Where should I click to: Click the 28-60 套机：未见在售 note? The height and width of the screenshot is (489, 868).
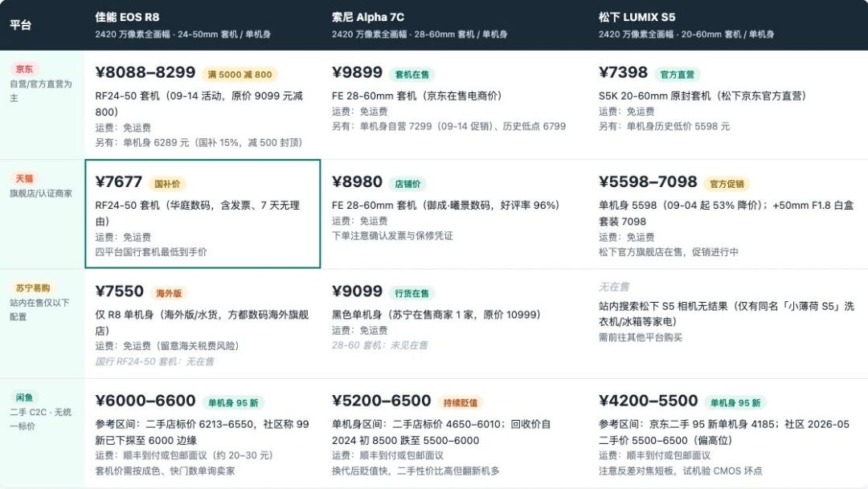pos(379,346)
